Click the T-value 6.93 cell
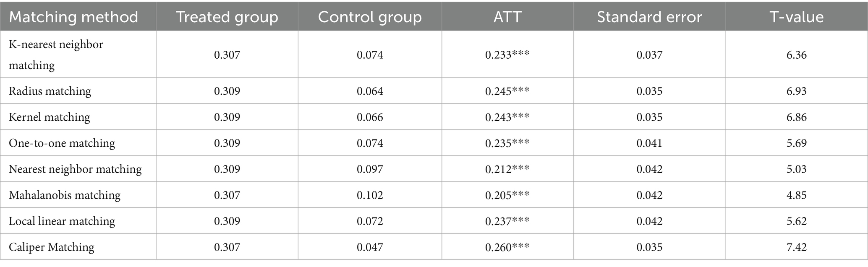Viewport: 868px width, 267px height. pyautogui.click(x=796, y=91)
